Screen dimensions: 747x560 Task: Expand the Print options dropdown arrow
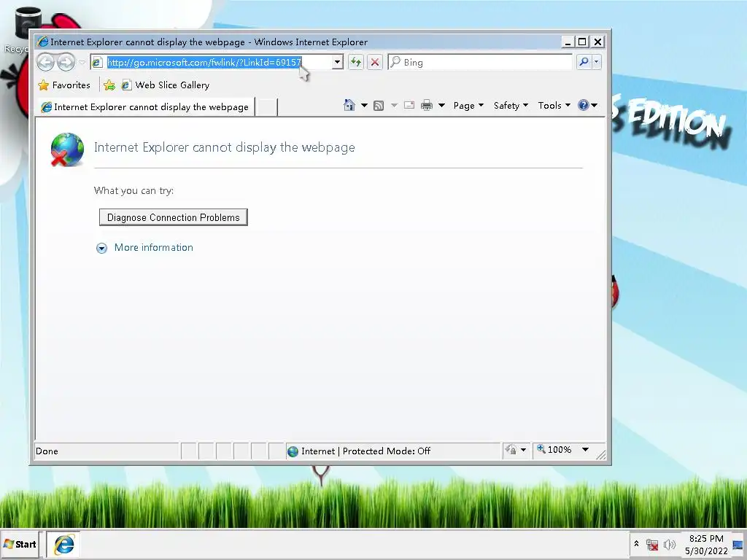pyautogui.click(x=441, y=105)
